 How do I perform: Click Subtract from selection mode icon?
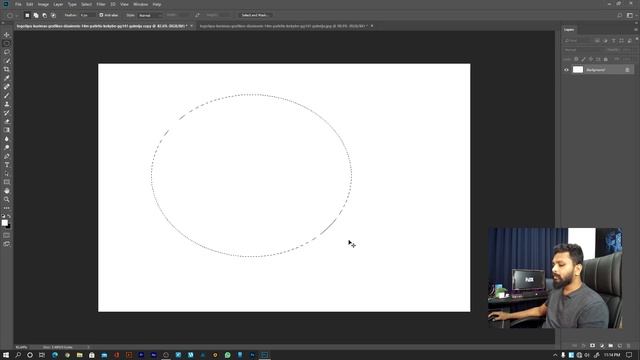coord(44,15)
